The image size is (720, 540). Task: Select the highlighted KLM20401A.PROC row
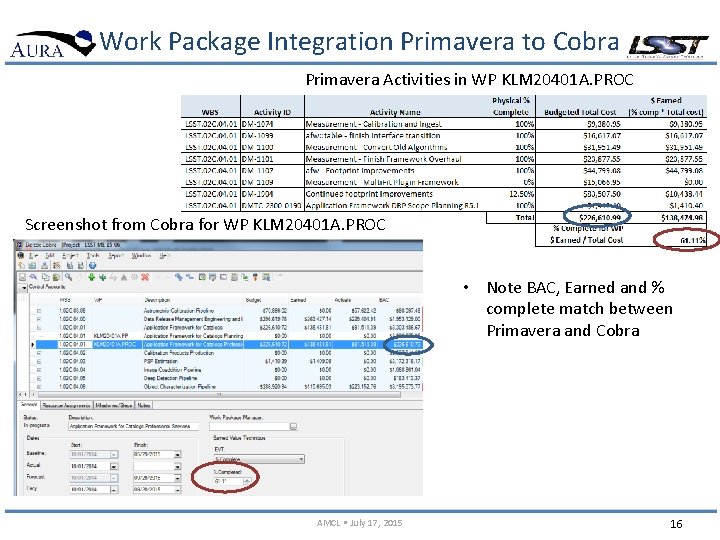pos(228,344)
